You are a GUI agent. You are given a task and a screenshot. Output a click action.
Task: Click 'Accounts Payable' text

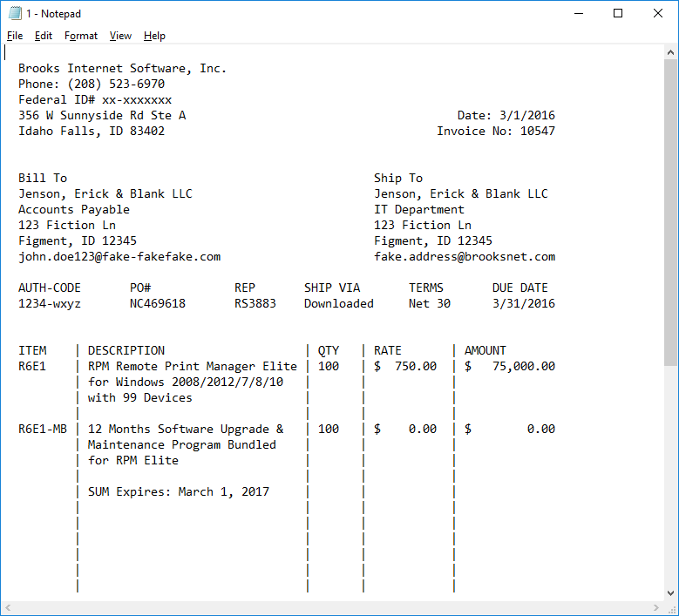74,209
